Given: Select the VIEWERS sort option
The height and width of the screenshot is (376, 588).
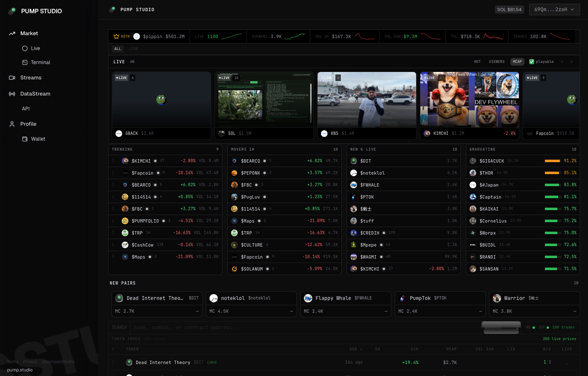Looking at the screenshot, I should tap(496, 62).
